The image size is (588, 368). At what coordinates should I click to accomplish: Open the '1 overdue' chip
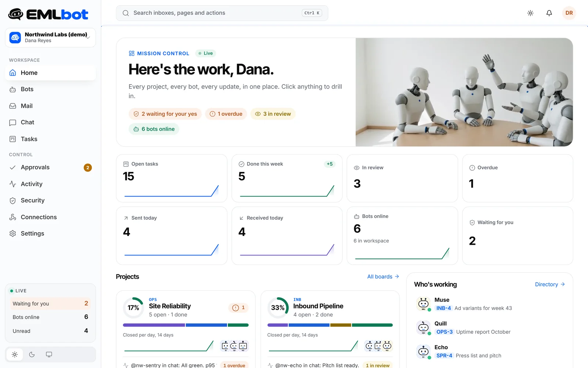pyautogui.click(x=226, y=114)
